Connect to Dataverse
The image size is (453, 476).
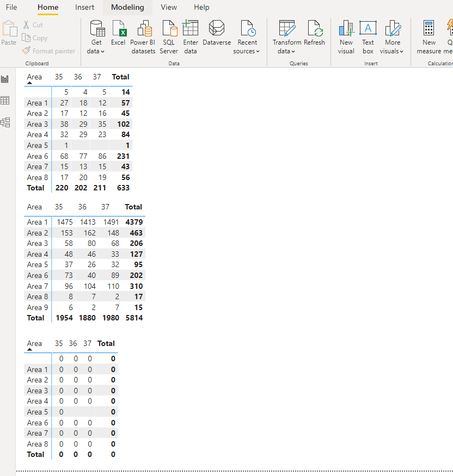pyautogui.click(x=217, y=33)
